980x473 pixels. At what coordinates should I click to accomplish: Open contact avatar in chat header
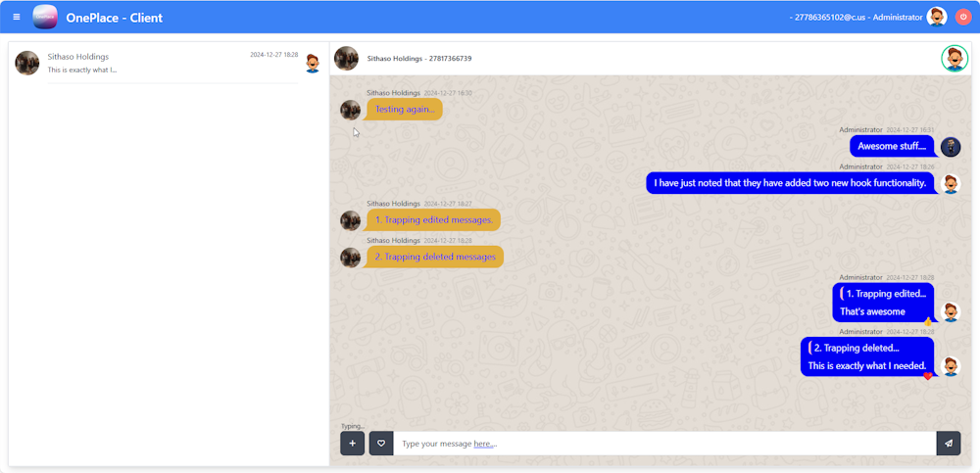[x=346, y=58]
